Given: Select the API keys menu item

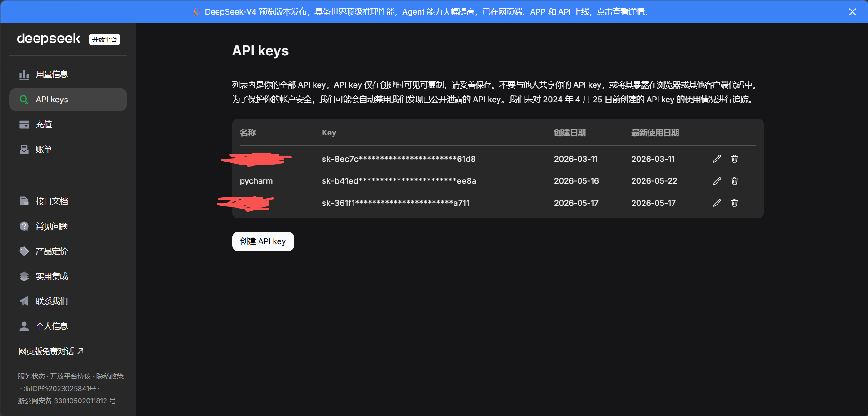Looking at the screenshot, I should [68, 100].
